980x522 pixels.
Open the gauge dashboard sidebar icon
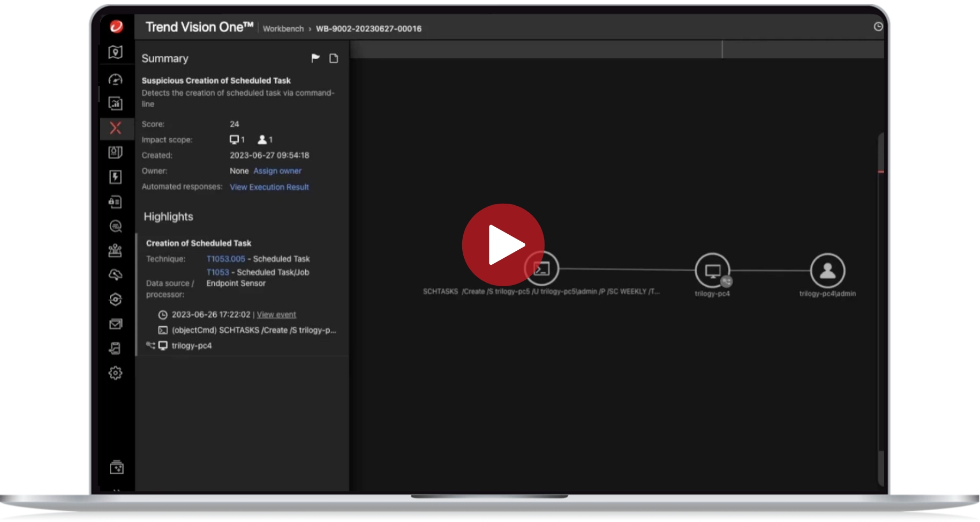pyautogui.click(x=115, y=80)
